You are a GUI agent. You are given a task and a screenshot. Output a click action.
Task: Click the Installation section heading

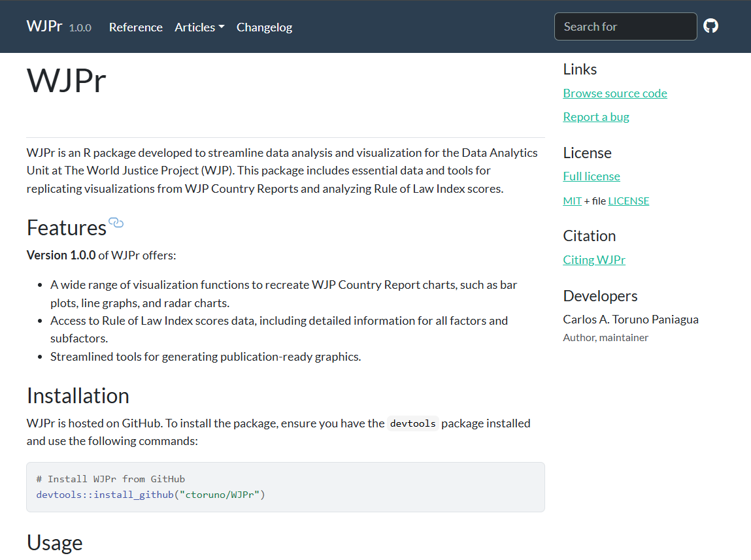point(78,396)
